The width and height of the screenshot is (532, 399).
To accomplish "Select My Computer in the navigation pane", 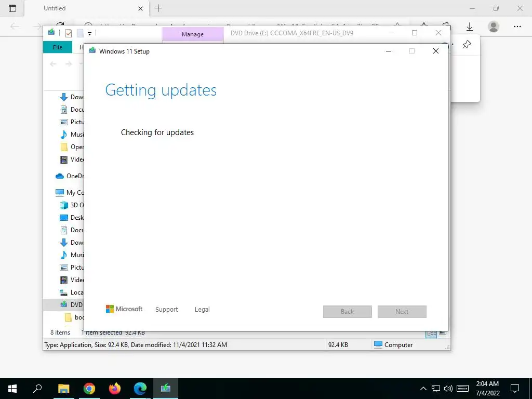I will pos(70,192).
